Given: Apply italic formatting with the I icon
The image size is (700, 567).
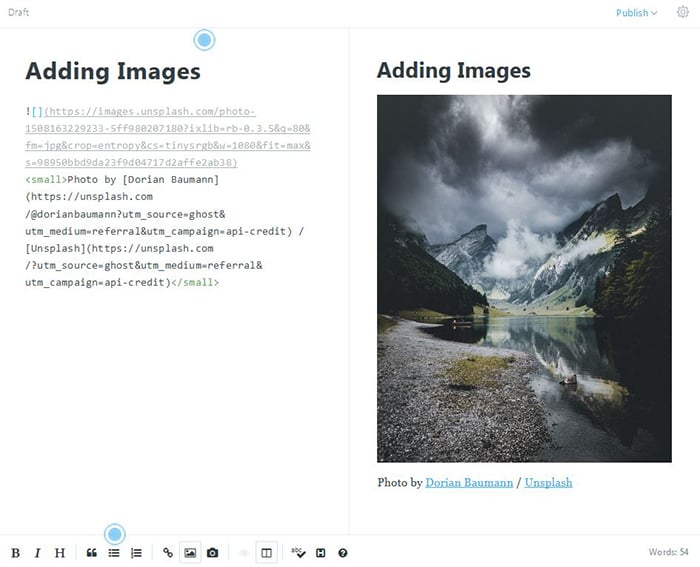Looking at the screenshot, I should point(38,553).
